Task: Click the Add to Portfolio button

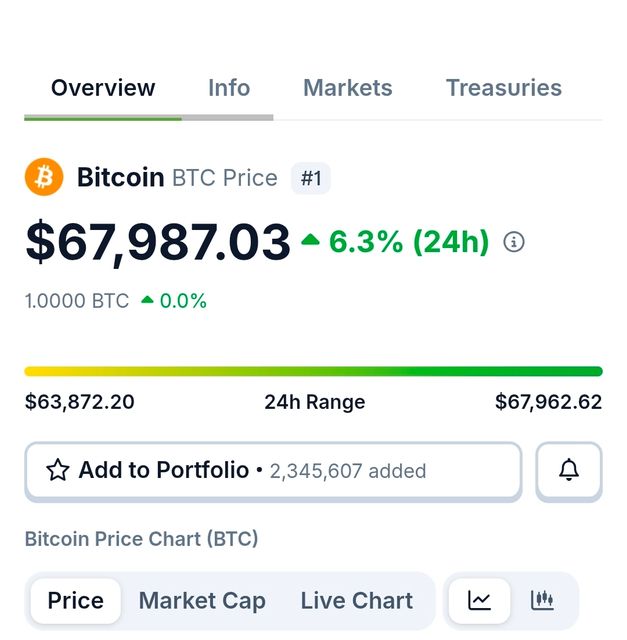Action: pyautogui.click(x=273, y=470)
